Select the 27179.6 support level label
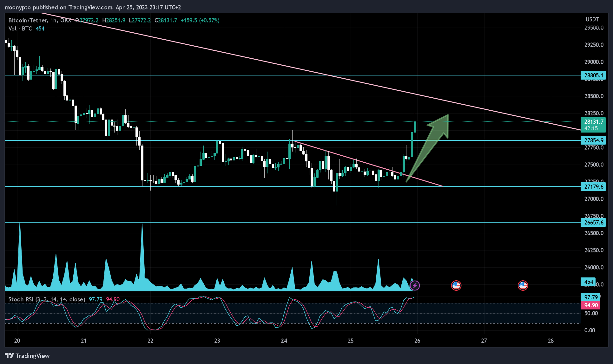Viewport: 613px width, 364px height. pyautogui.click(x=593, y=186)
